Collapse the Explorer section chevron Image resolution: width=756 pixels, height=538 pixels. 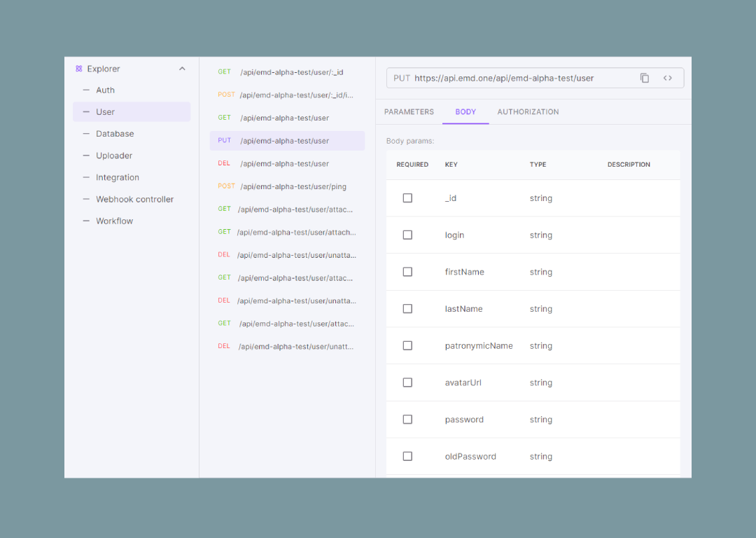[182, 69]
